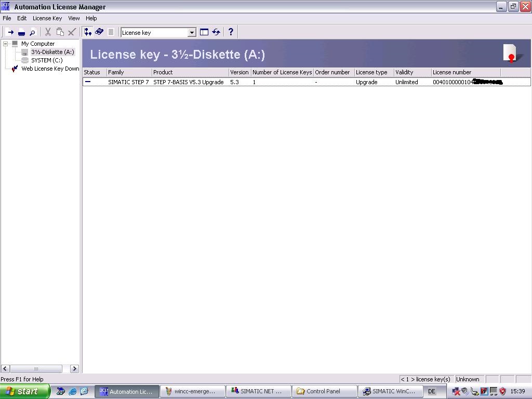This screenshot has height=399, width=532.
Task: Select the STEP 7-BASIS V5.3 Upgrade row
Action: (188, 82)
